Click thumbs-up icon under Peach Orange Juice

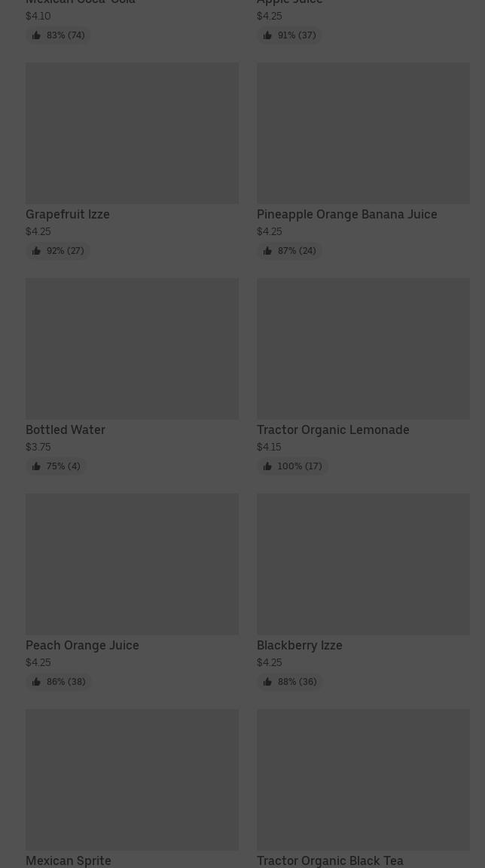(x=36, y=682)
